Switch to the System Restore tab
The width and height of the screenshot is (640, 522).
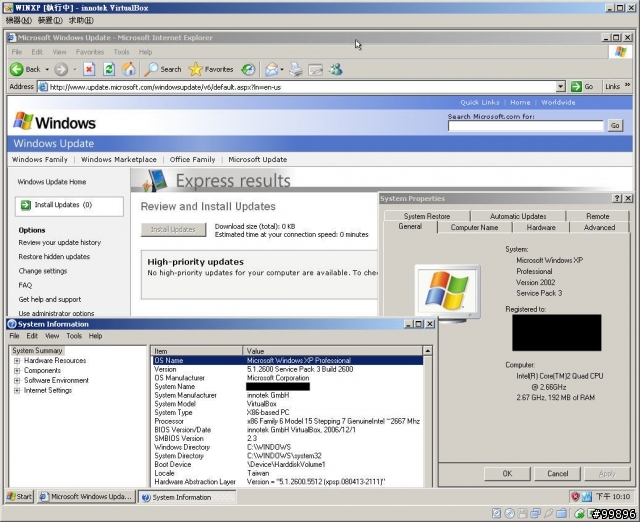[x=427, y=216]
